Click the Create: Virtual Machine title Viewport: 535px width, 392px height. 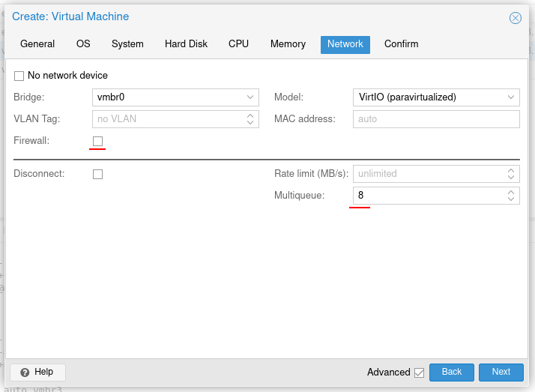pyautogui.click(x=70, y=16)
